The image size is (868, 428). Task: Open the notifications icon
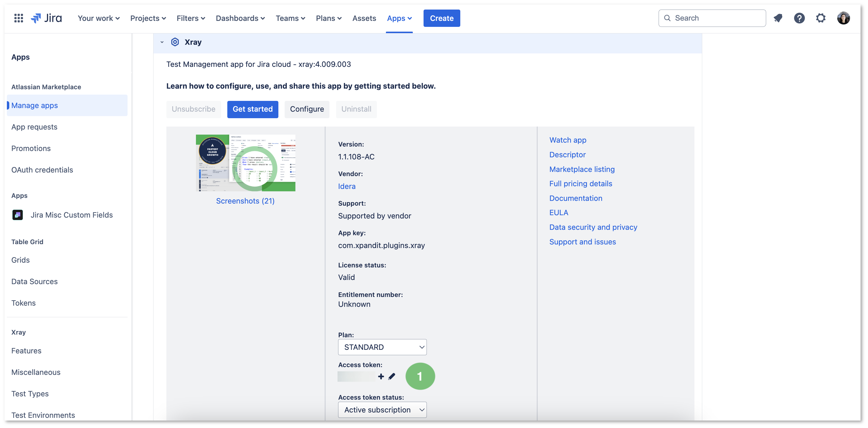click(778, 18)
